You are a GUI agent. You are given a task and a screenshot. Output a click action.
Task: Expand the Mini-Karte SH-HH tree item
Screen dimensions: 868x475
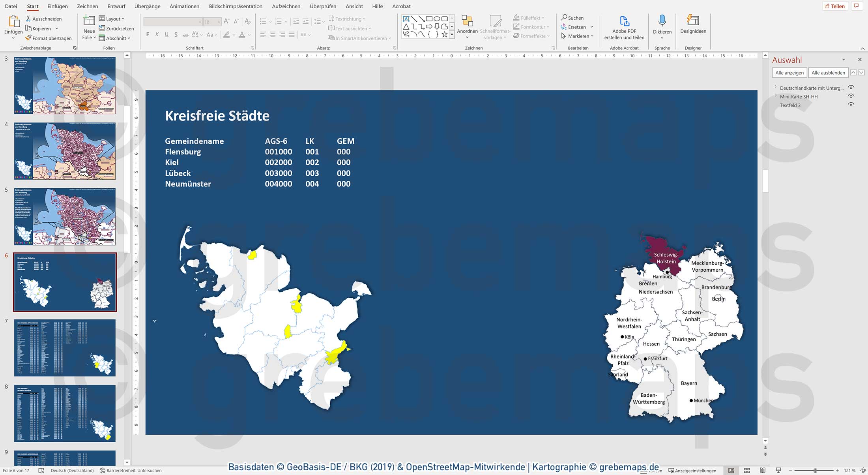click(776, 96)
